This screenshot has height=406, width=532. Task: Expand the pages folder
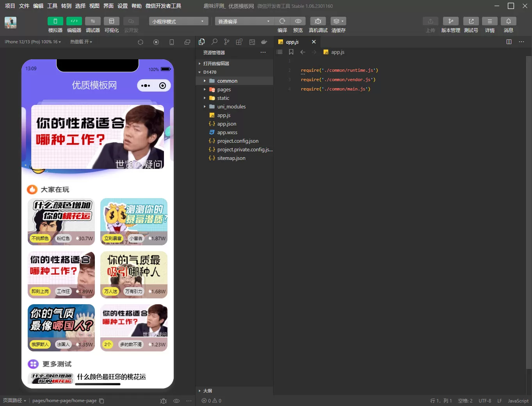[x=205, y=89]
